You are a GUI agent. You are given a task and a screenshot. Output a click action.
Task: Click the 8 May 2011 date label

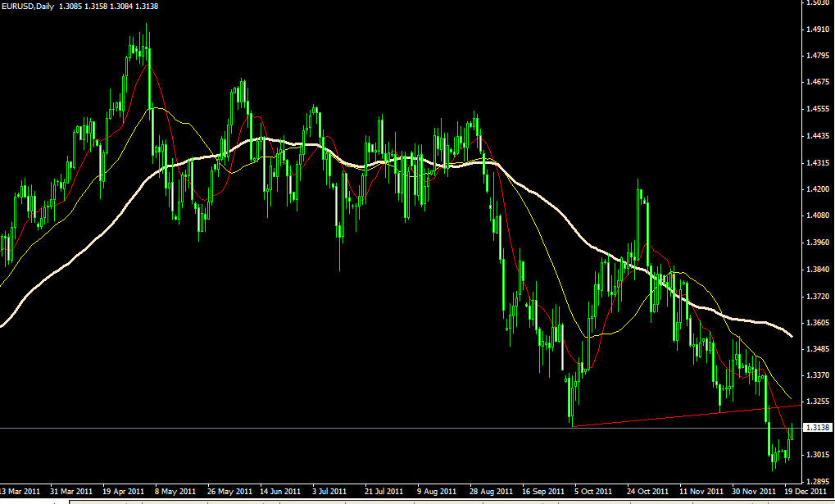coord(175,491)
